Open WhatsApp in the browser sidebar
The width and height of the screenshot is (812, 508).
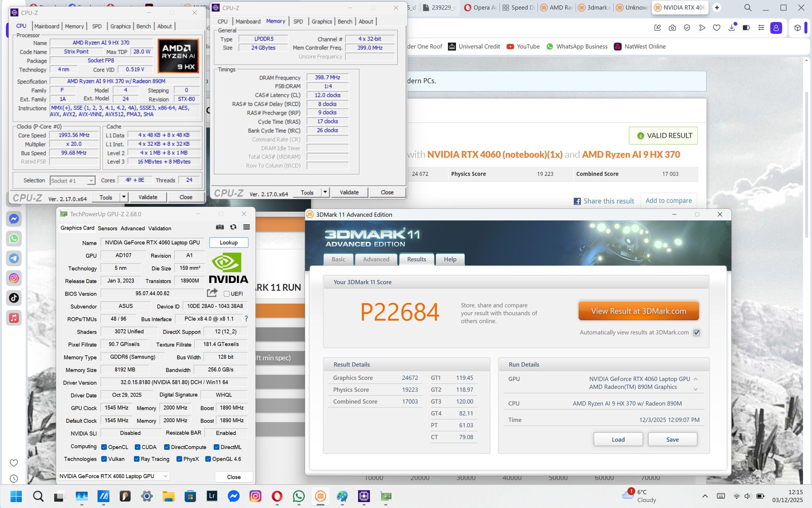14,239
